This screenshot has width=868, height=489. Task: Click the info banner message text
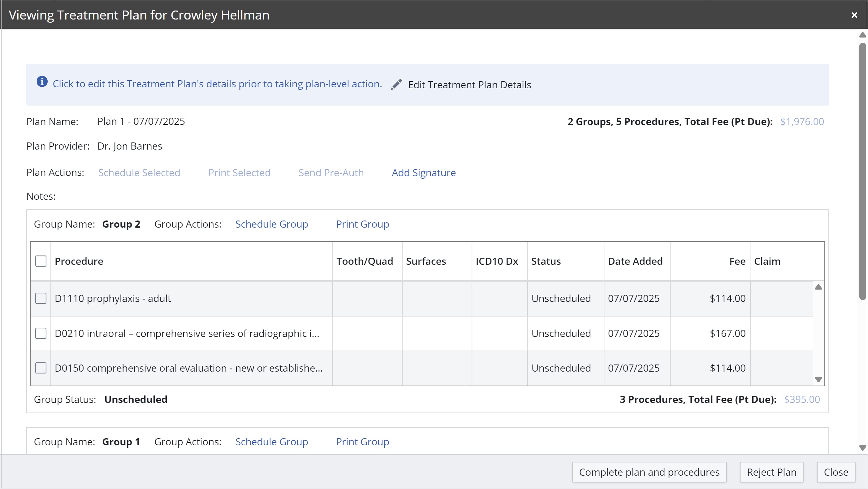tap(217, 84)
